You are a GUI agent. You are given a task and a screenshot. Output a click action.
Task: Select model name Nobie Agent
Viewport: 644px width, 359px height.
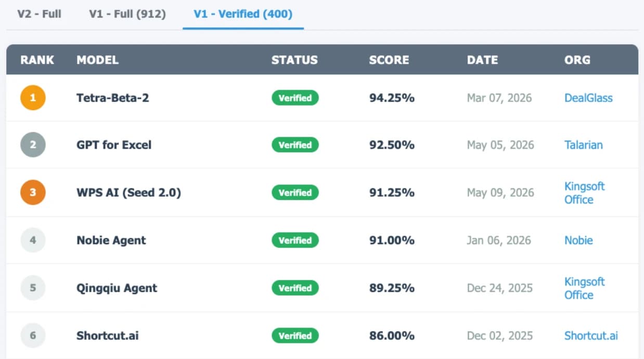coord(111,240)
